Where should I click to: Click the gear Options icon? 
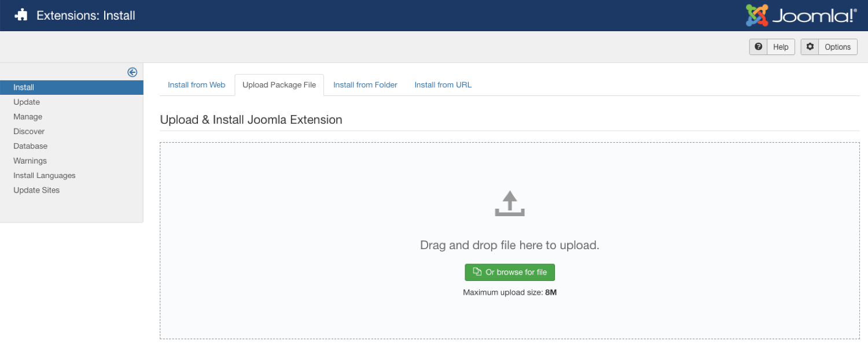(810, 47)
